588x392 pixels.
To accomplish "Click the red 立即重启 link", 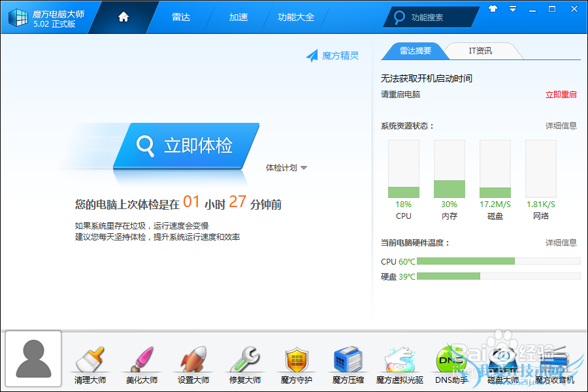I will [561, 95].
